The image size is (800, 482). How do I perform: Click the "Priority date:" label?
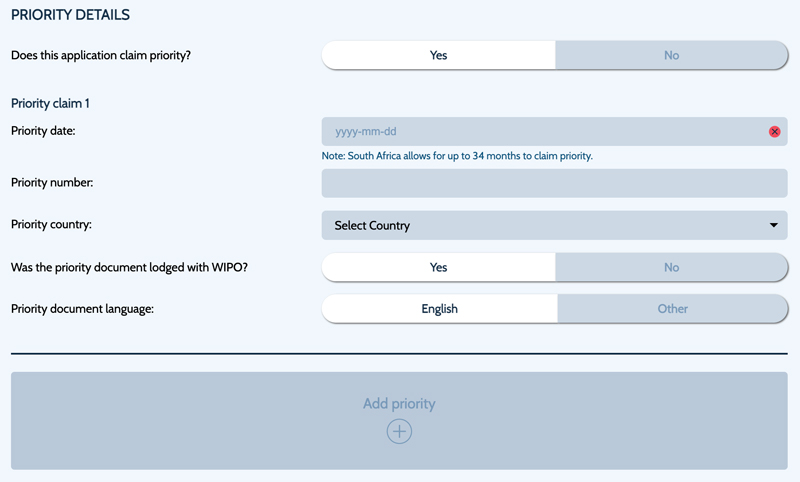tap(43, 131)
